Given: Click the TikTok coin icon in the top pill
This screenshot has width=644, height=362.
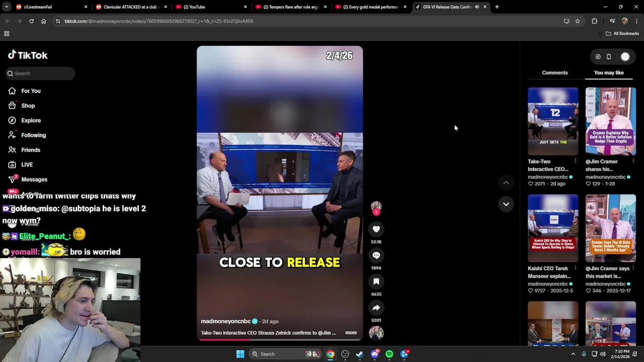Looking at the screenshot, I should pos(598,57).
